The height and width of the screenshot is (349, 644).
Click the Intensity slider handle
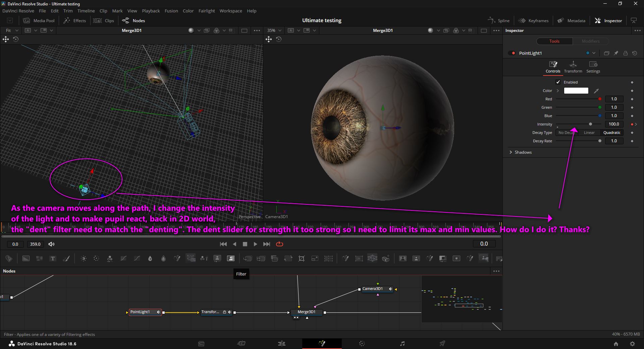(590, 124)
